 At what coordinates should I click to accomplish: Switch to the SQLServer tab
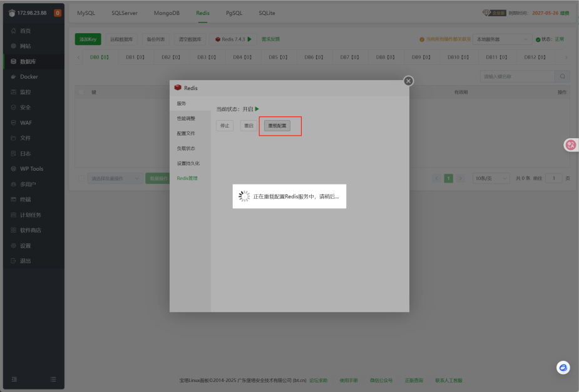coord(125,13)
